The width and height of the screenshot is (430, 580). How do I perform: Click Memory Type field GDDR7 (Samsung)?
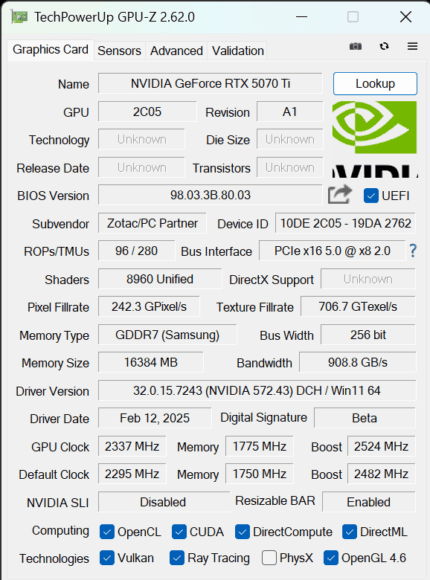click(167, 335)
